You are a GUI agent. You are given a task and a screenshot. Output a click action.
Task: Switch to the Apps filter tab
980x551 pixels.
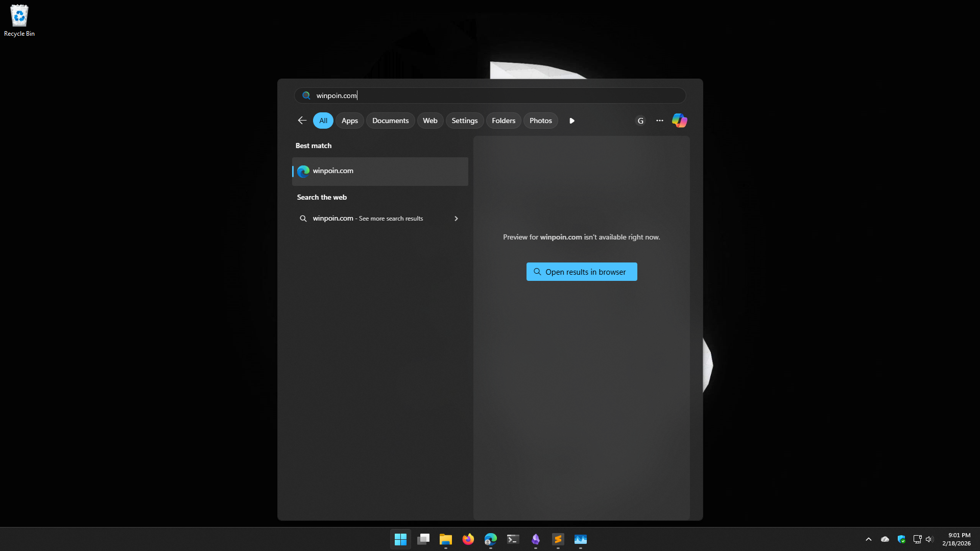(x=349, y=121)
